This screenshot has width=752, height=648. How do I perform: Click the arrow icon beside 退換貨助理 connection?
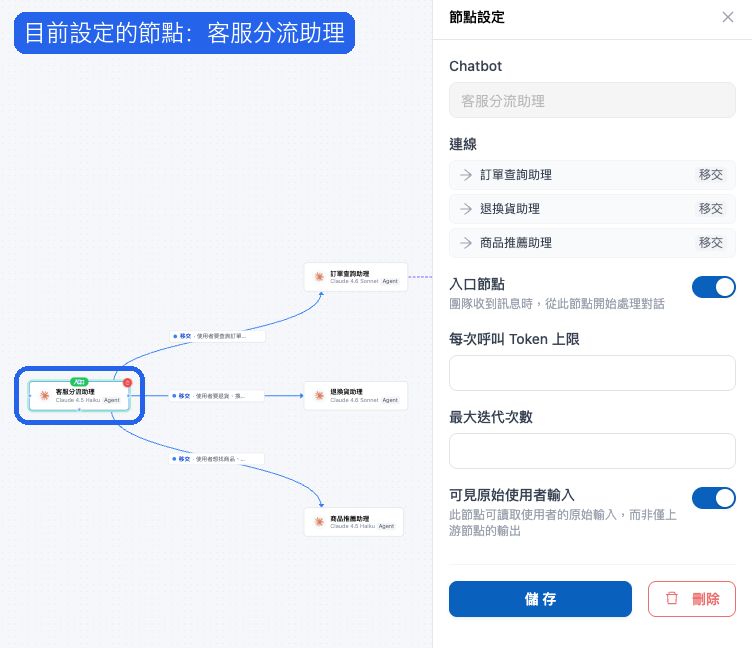pyautogui.click(x=466, y=209)
